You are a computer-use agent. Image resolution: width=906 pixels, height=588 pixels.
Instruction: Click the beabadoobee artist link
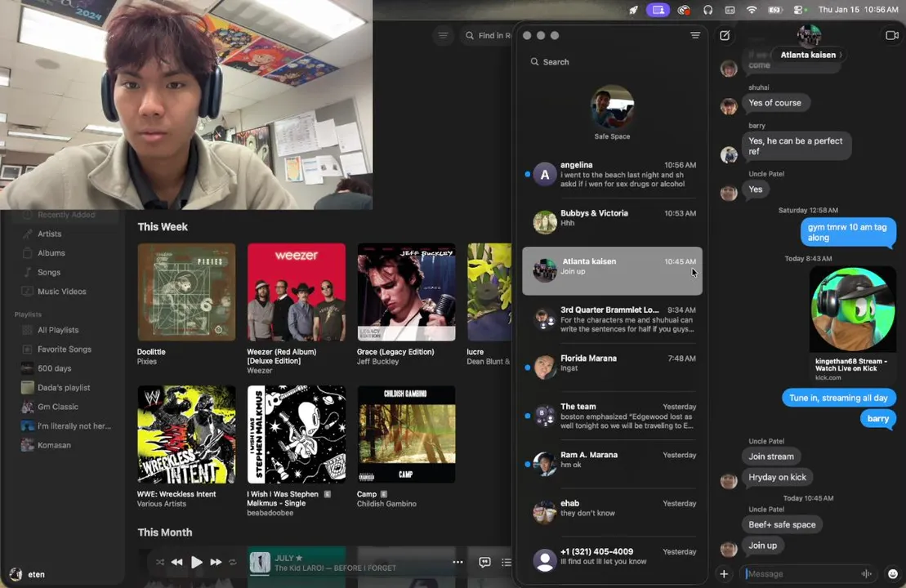tap(270, 513)
